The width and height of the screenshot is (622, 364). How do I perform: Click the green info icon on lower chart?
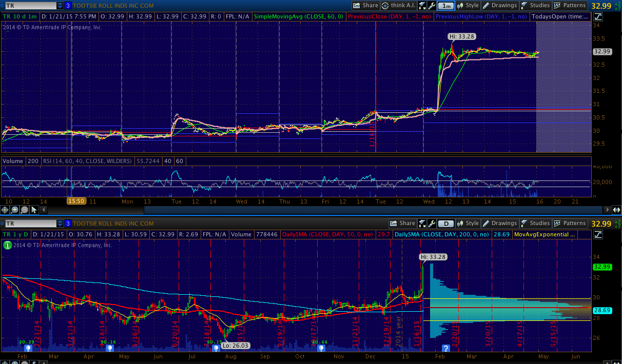[x=7, y=246]
